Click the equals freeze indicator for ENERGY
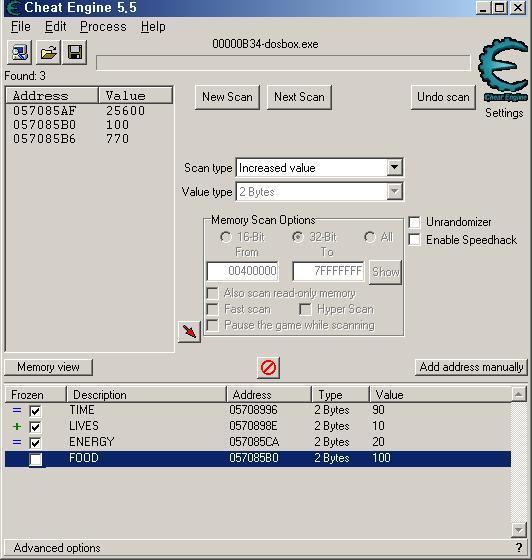 17,442
